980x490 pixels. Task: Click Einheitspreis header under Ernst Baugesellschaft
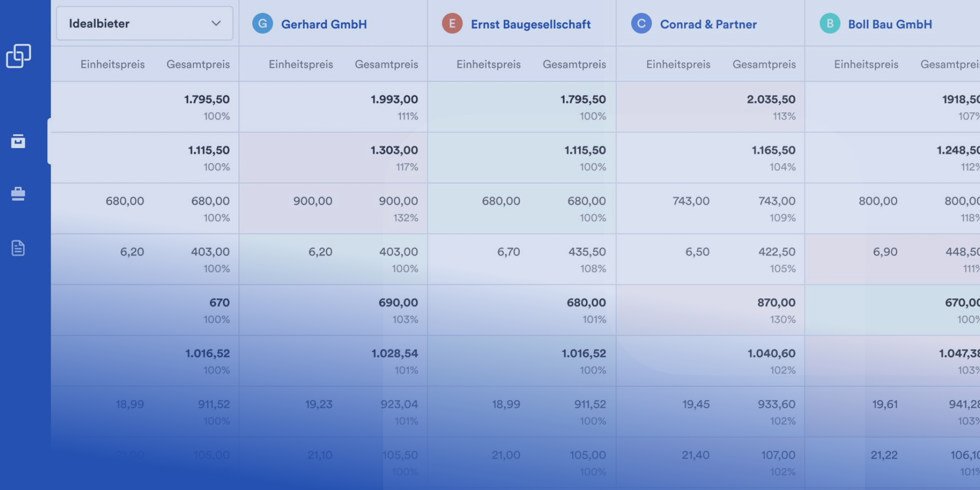point(489,64)
